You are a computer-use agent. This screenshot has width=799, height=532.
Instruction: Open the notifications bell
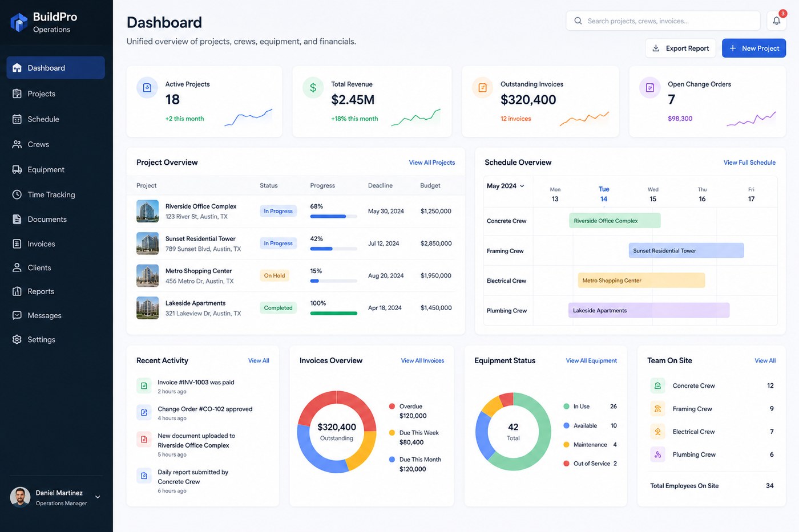pos(777,21)
